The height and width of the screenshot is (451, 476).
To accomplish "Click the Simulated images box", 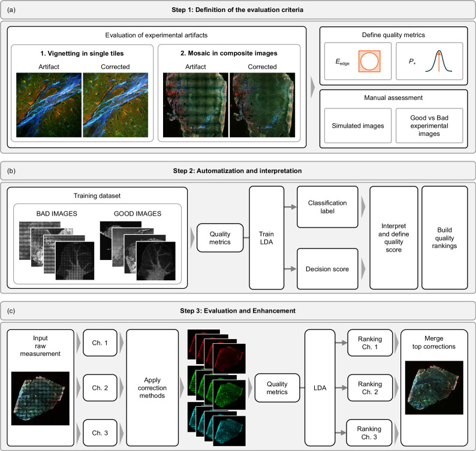I will pos(358,126).
